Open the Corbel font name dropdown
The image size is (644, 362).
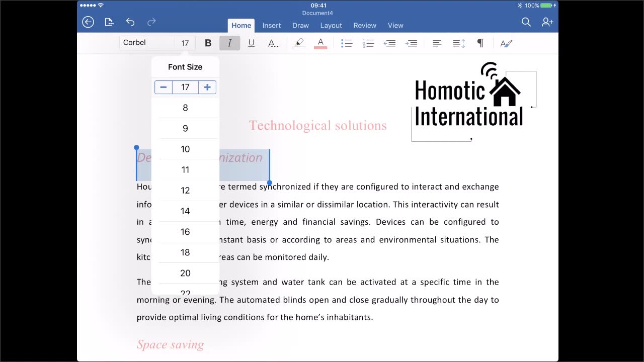(x=147, y=43)
